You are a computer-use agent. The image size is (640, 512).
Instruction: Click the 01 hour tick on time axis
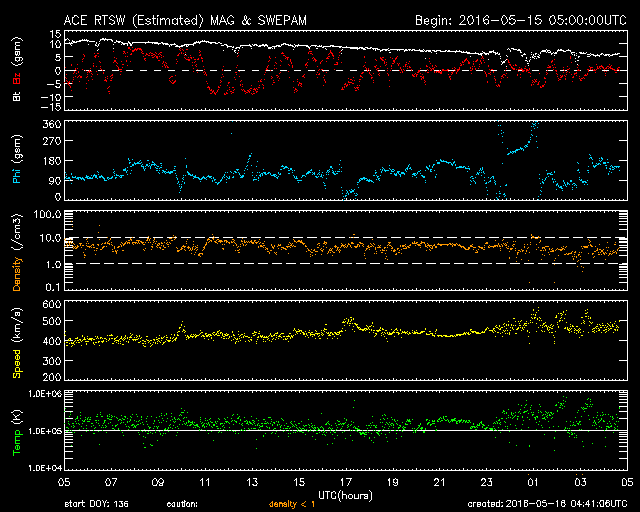(x=532, y=482)
